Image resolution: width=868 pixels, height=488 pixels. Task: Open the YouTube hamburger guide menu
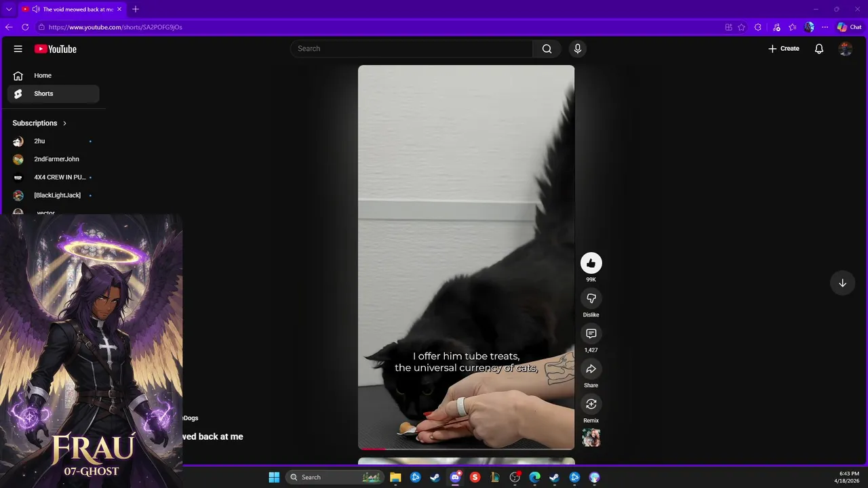pyautogui.click(x=18, y=49)
